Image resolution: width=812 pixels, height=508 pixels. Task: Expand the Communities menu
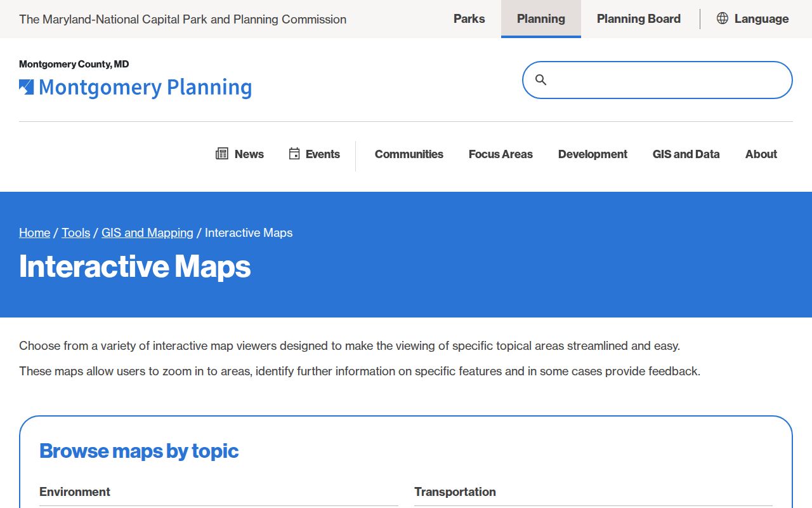(409, 154)
